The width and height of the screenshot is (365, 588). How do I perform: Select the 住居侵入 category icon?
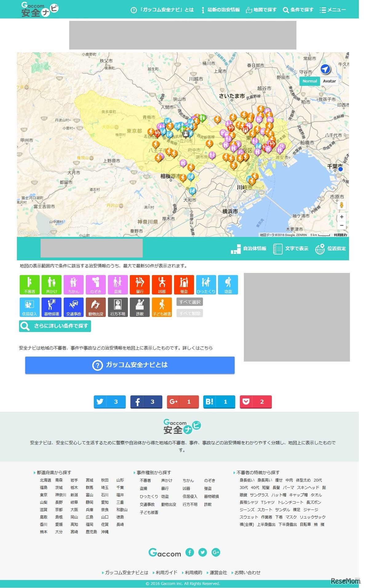coord(30,307)
